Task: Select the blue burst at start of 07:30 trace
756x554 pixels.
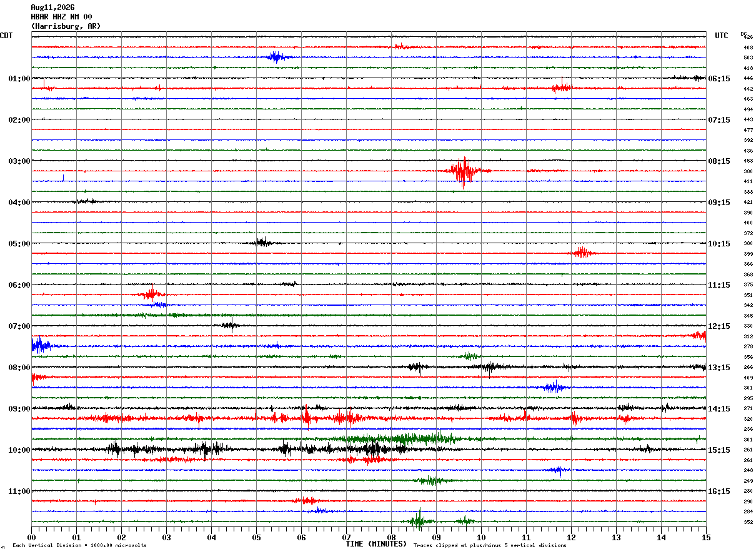Action: click(x=40, y=345)
